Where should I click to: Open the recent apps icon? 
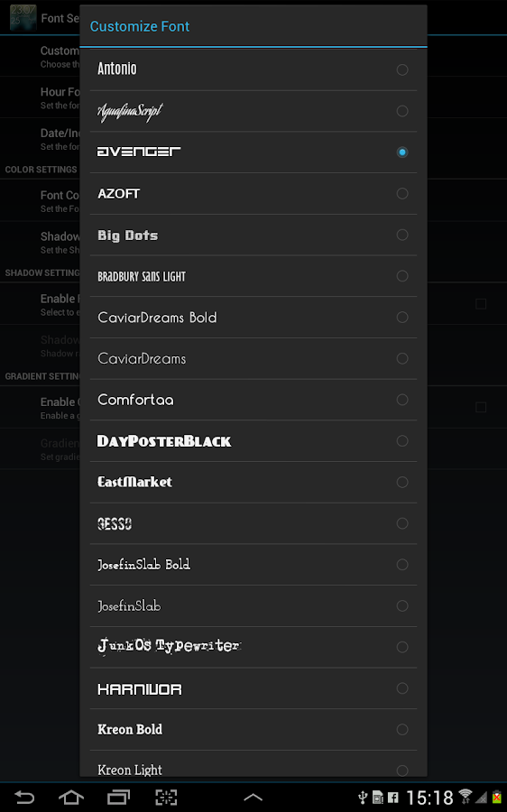coord(118,797)
